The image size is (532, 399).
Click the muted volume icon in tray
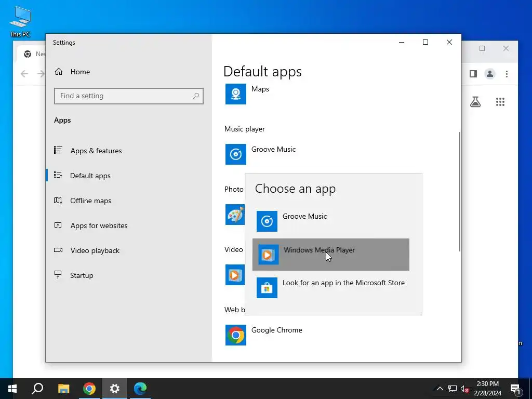pyautogui.click(x=464, y=389)
